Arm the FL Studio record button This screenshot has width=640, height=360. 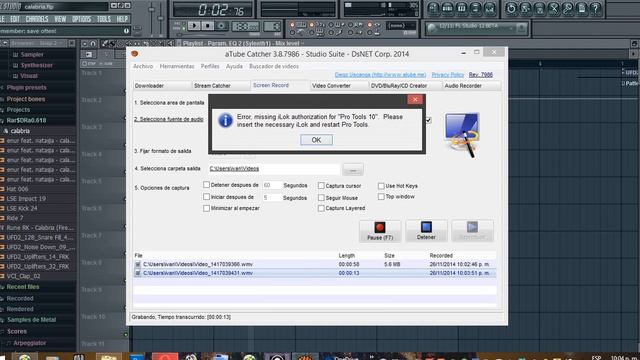coord(222,26)
